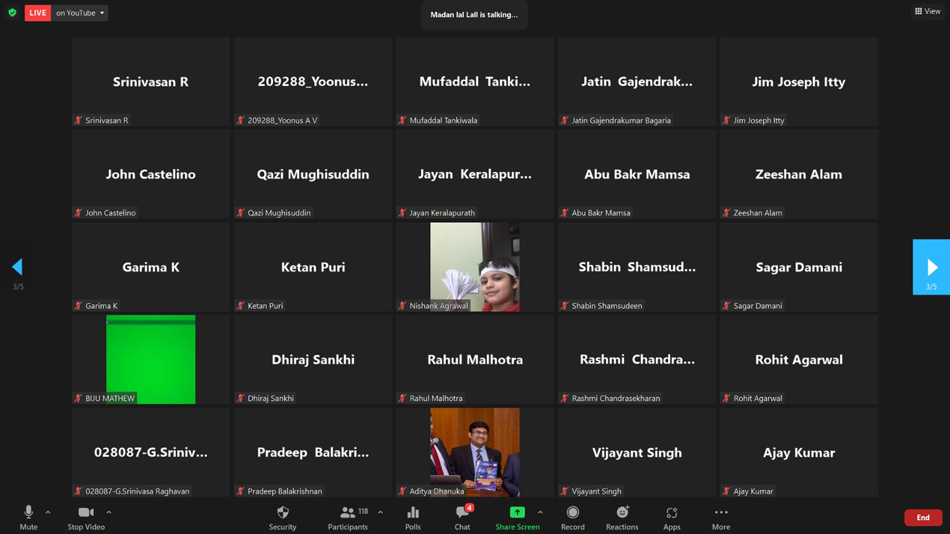Stop Video using the camera toggle

[x=86, y=518]
